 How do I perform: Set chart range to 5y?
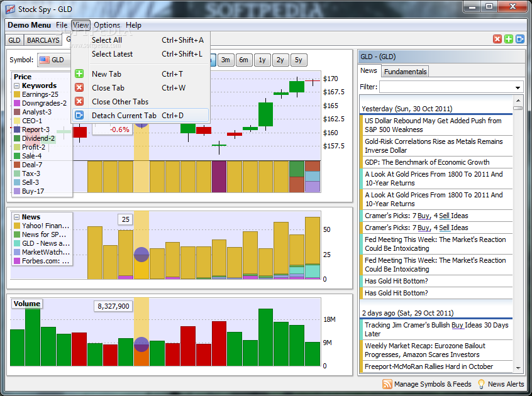pyautogui.click(x=298, y=60)
